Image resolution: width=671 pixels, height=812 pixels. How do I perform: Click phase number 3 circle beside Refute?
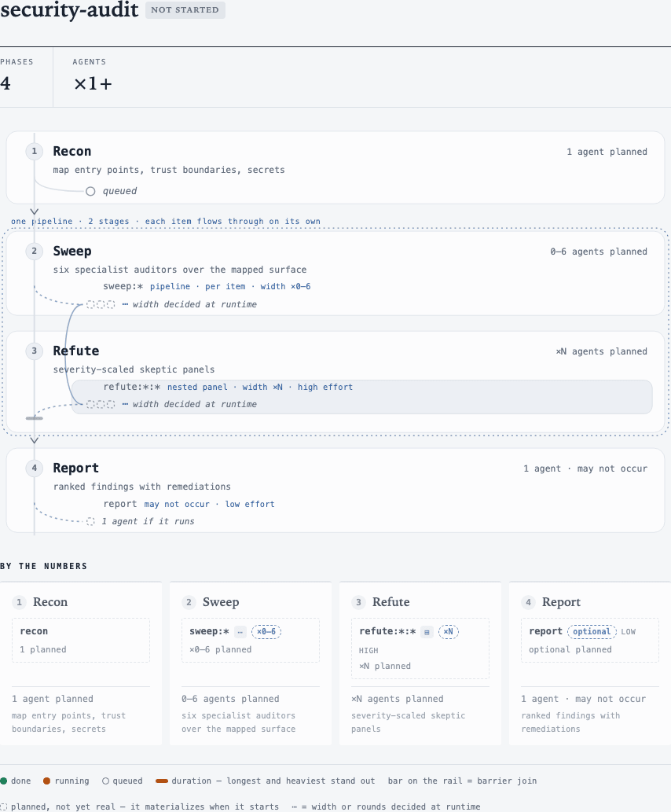34,351
